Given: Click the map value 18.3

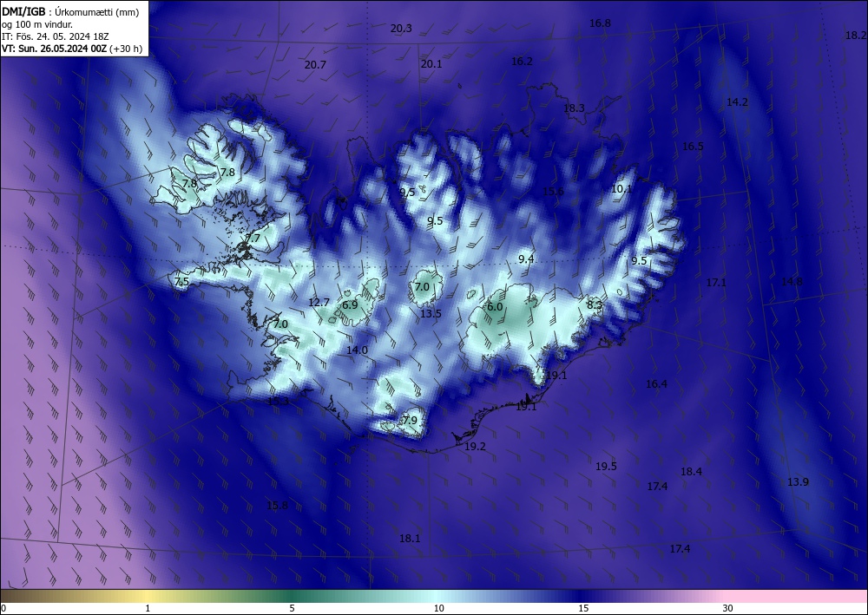Looking at the screenshot, I should pyautogui.click(x=574, y=108).
